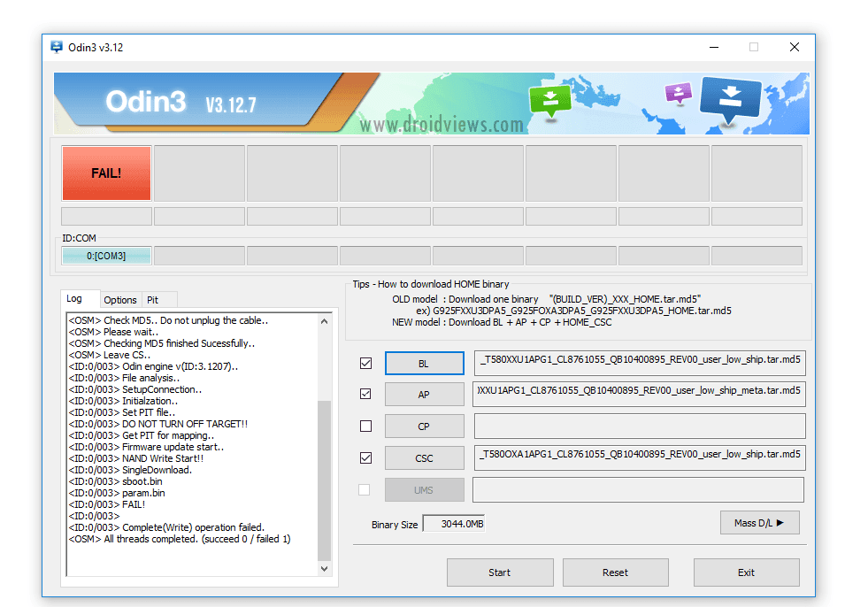Image resolution: width=868 pixels, height=607 pixels.
Task: Click log line 'Set PIT file..'
Action: pos(122,412)
